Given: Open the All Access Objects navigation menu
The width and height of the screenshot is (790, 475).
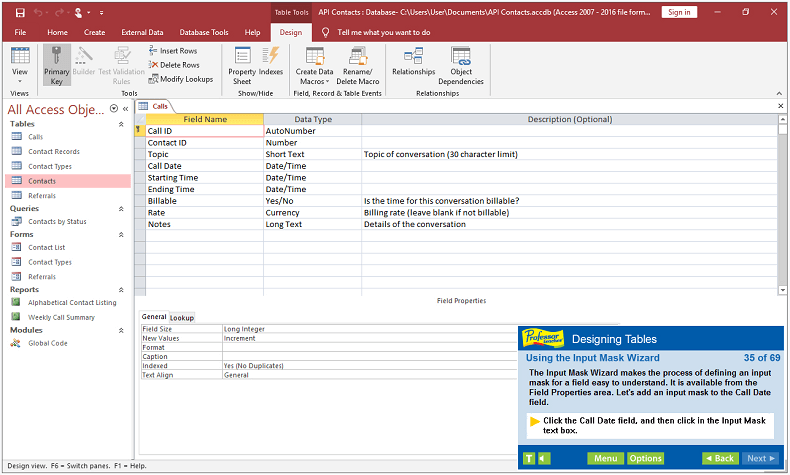Looking at the screenshot, I should 114,109.
